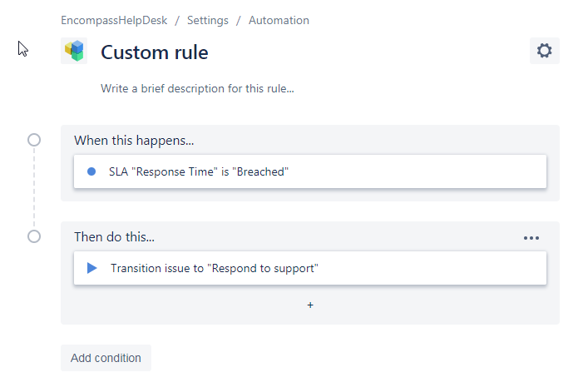Click the circle node beside 'Then do this'
588x392 pixels.
coord(34,236)
